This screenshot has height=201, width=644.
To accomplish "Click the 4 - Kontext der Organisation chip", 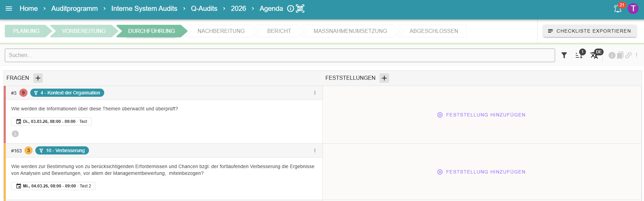I will pyautogui.click(x=67, y=93).
